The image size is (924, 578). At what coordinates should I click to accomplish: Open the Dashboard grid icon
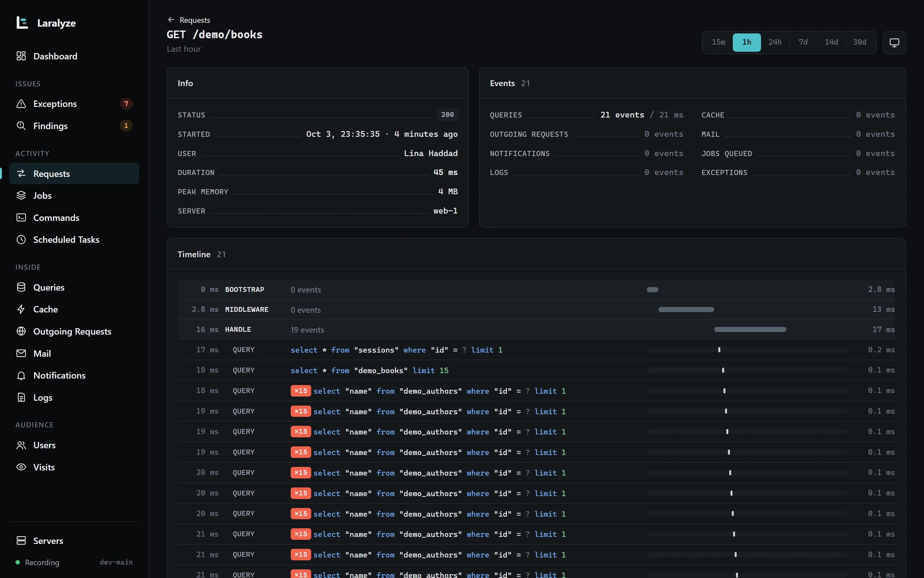pos(21,56)
